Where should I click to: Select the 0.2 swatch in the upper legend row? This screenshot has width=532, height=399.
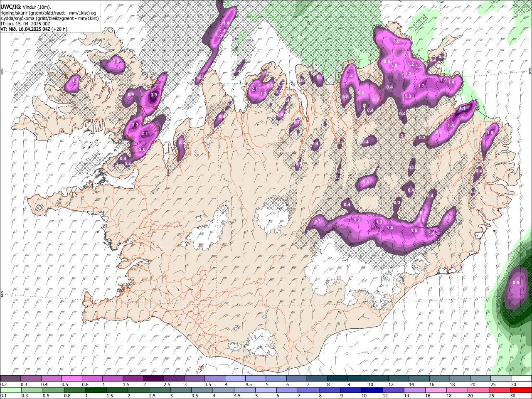10,379
